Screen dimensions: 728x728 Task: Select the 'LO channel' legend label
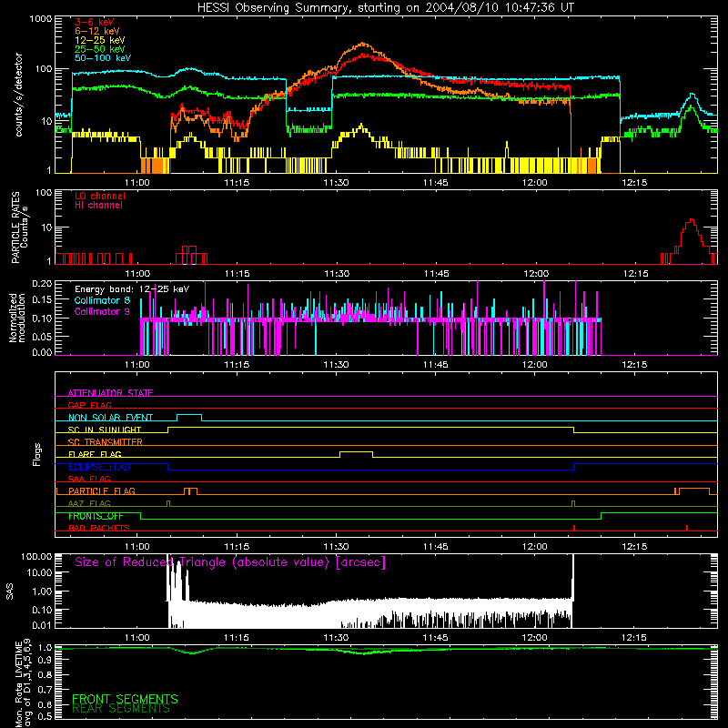[x=100, y=196]
